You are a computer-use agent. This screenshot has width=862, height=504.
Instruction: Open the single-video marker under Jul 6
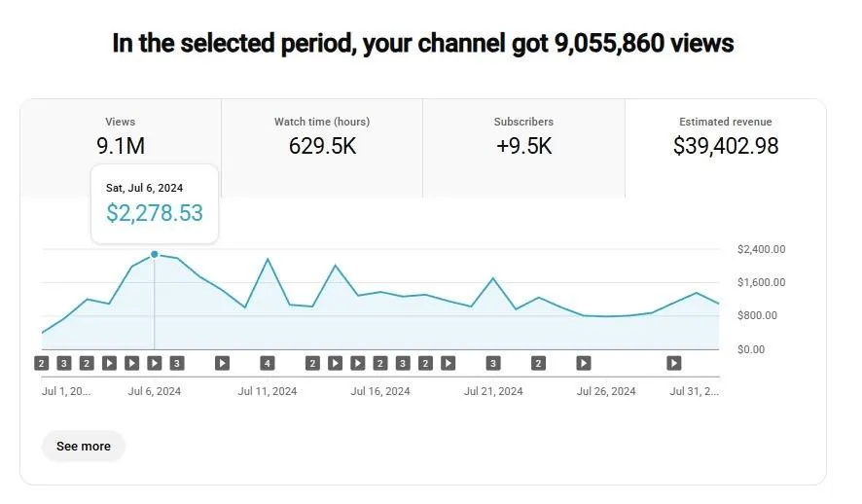tap(154, 363)
